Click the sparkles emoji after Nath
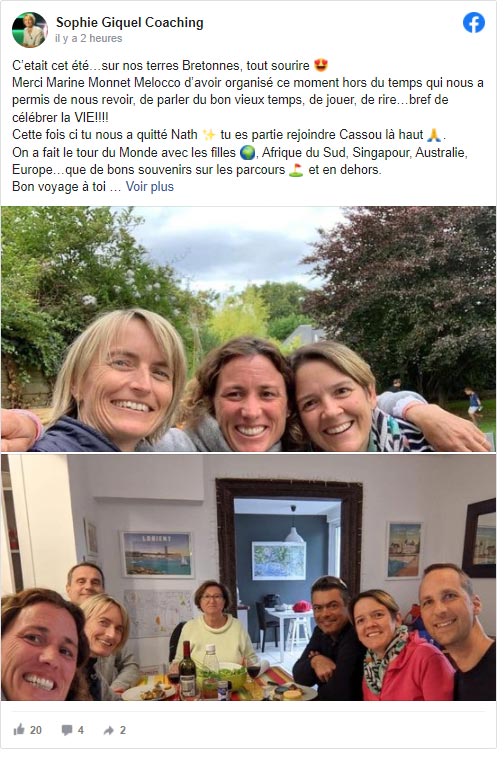The height and width of the screenshot is (758, 504). [x=209, y=134]
